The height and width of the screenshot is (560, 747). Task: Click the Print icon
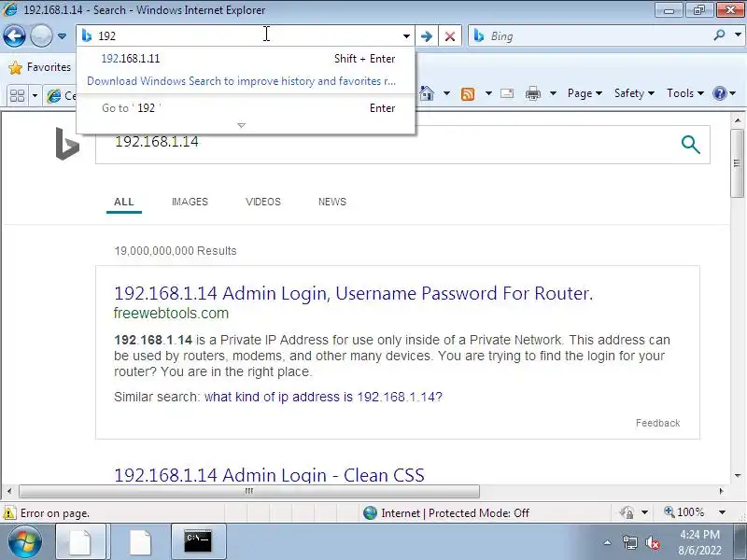(533, 94)
